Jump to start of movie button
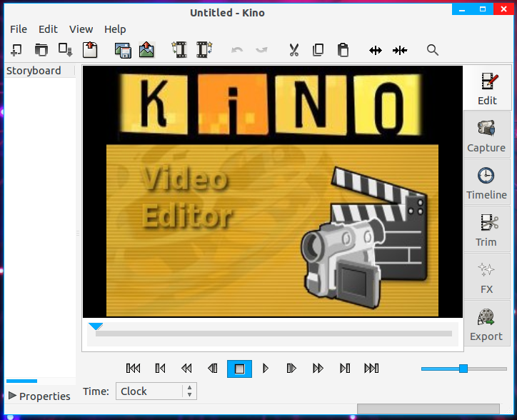 click(x=134, y=368)
